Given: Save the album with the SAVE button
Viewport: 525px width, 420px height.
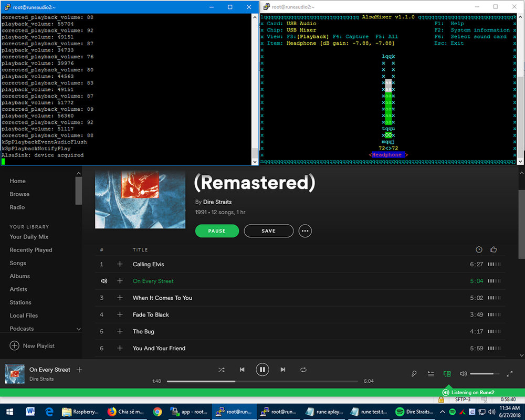Looking at the screenshot, I should [268, 231].
